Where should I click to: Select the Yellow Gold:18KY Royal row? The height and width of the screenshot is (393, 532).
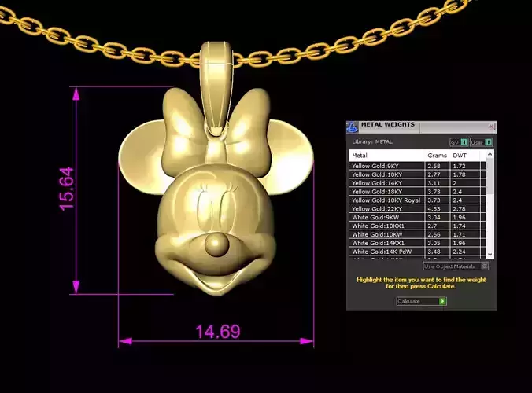pyautogui.click(x=417, y=200)
